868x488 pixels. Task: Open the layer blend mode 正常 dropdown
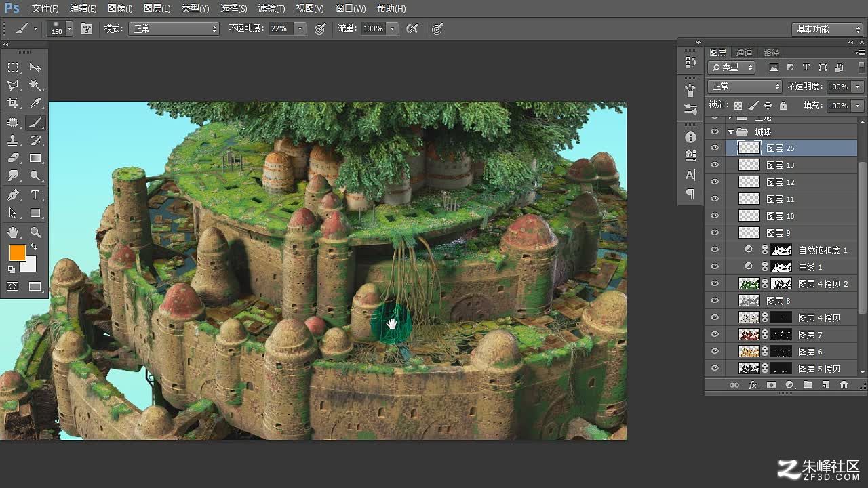click(745, 87)
